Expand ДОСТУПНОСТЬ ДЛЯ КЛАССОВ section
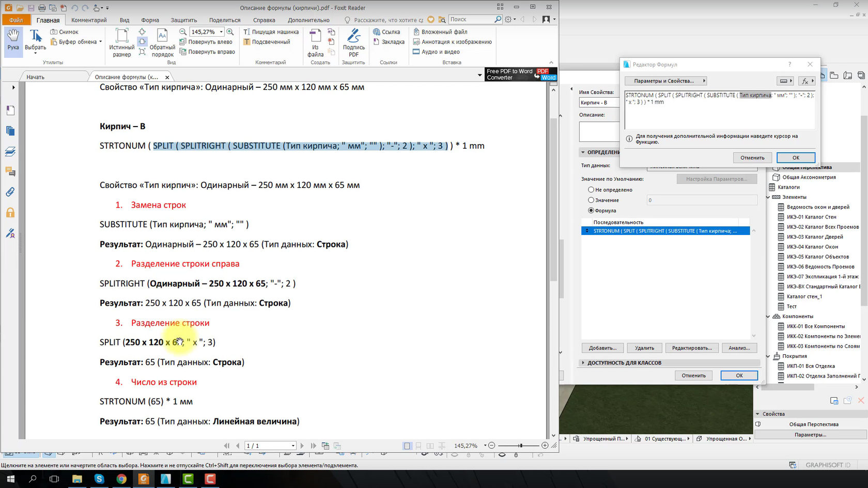Viewport: 868px width, 488px height. pyautogui.click(x=583, y=363)
